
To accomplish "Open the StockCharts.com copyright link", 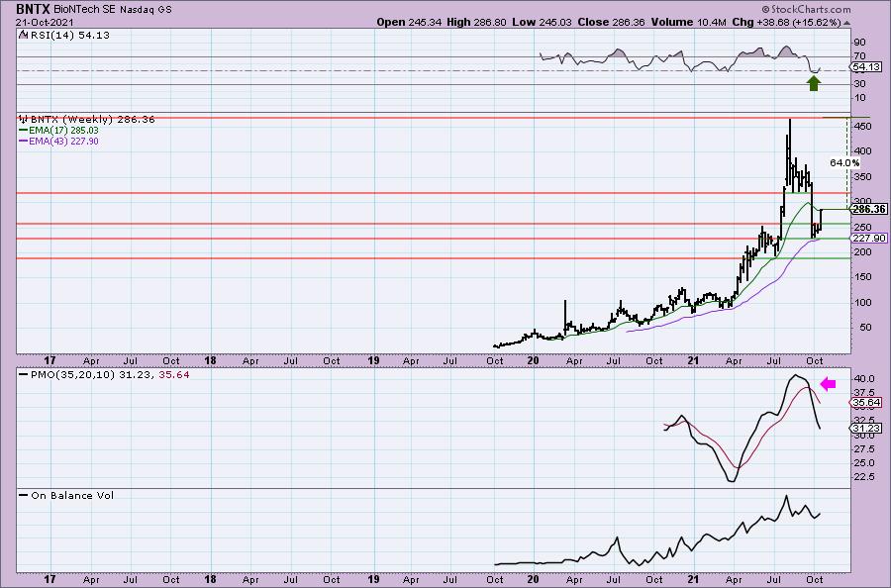I will [806, 9].
